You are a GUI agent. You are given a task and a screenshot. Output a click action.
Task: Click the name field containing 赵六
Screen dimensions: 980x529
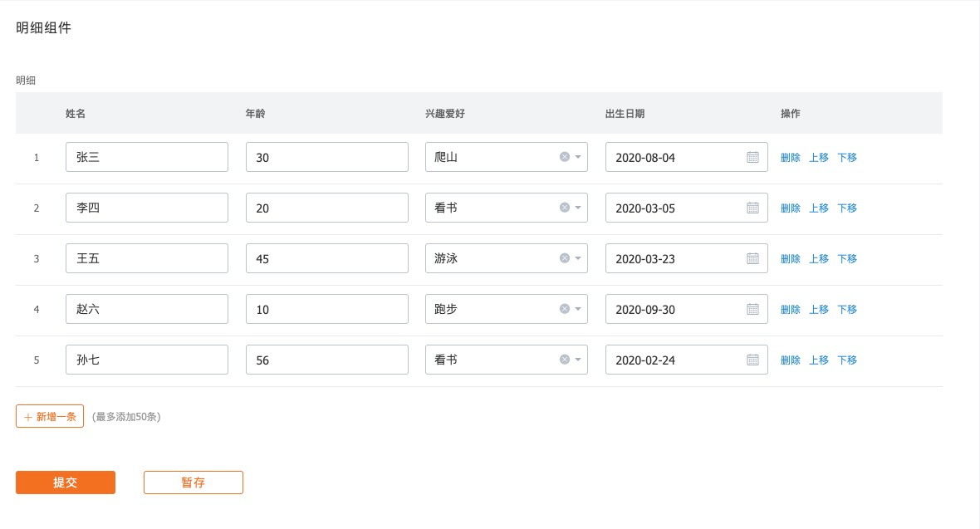[146, 309]
